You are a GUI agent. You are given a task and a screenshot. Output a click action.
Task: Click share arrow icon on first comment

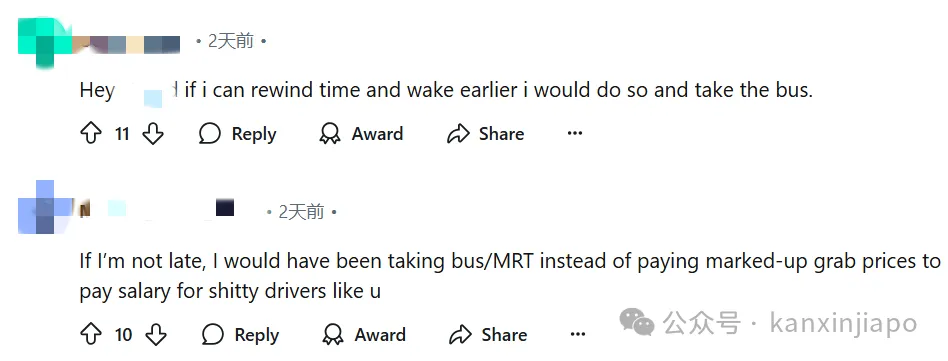point(458,134)
